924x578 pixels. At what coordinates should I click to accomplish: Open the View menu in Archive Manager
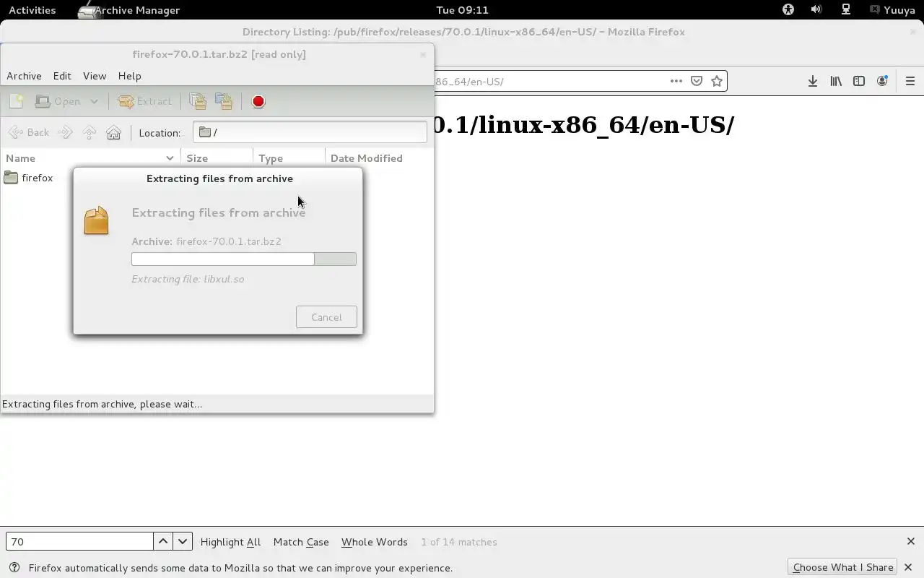tap(95, 76)
